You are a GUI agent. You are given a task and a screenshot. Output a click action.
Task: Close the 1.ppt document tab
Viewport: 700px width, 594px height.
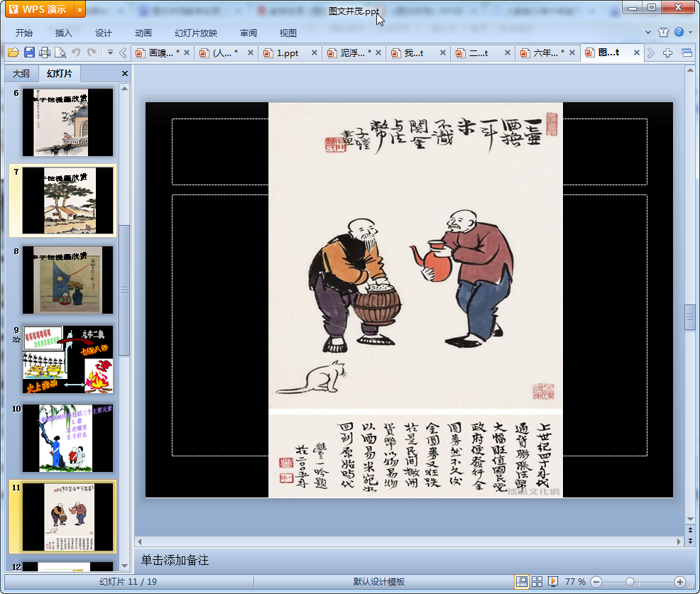(315, 53)
